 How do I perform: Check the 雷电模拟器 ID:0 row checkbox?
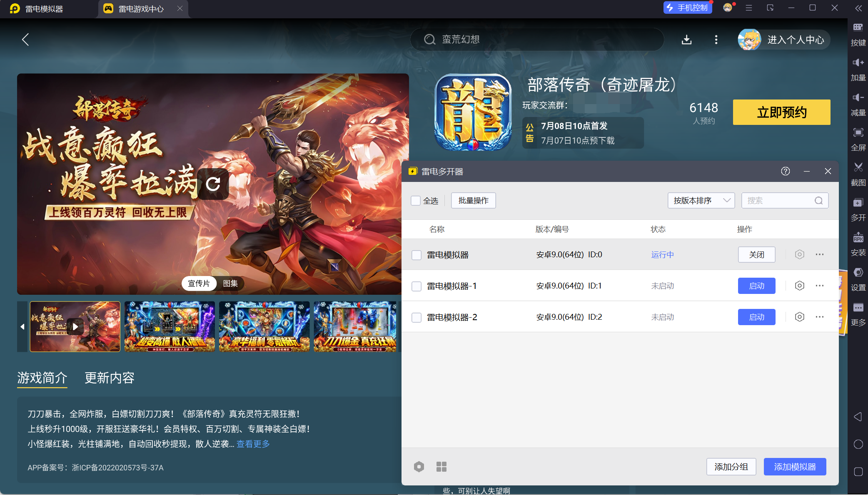(x=416, y=255)
